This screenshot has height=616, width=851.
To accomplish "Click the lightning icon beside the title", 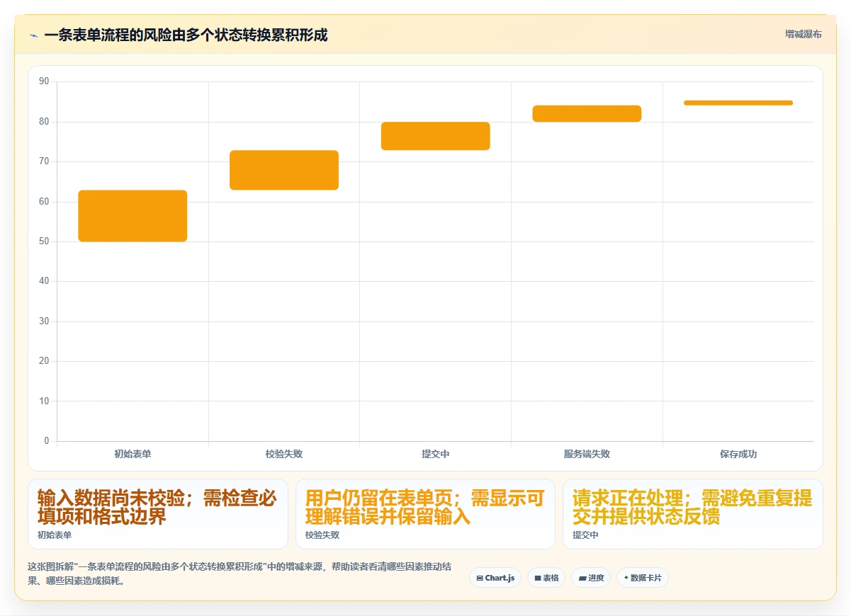I will point(33,35).
